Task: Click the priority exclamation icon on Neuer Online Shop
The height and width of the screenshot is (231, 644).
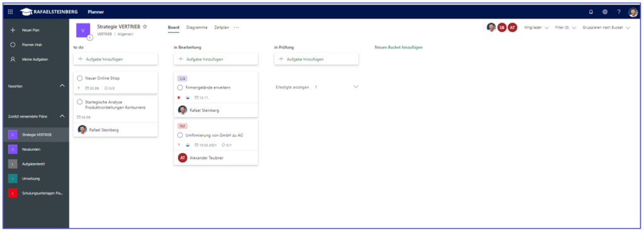Action: (x=79, y=88)
